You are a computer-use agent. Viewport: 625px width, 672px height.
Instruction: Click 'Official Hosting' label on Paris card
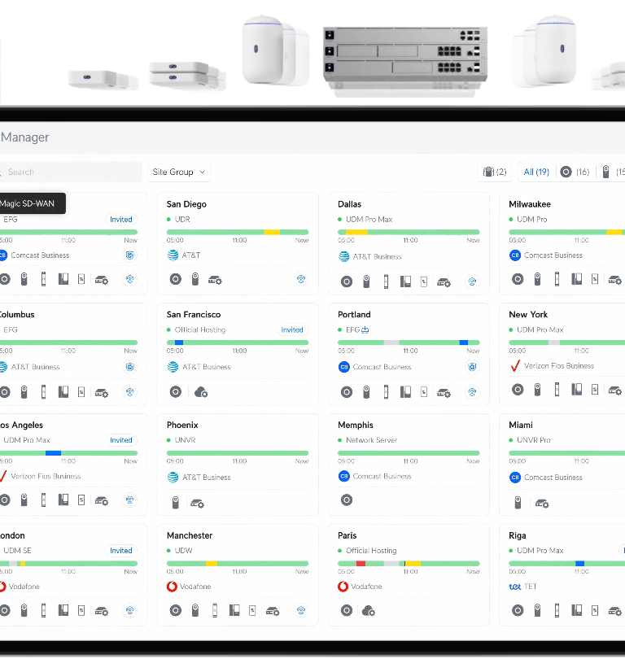click(x=371, y=551)
